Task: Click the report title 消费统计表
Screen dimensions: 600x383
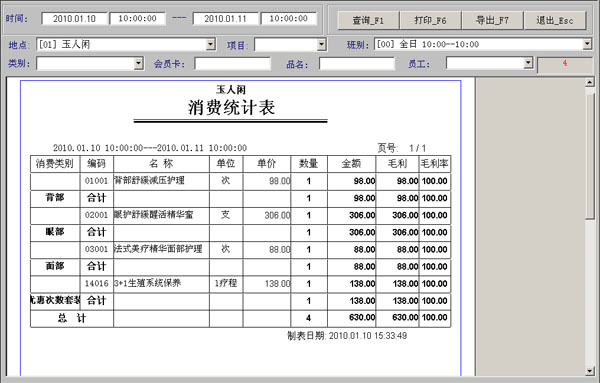Action: coord(231,107)
